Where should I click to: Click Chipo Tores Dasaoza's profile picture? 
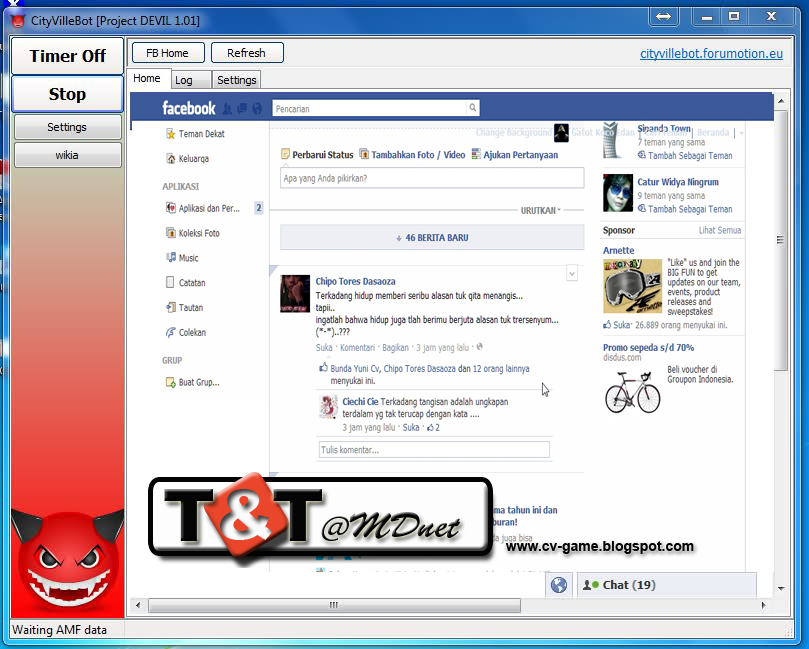point(295,294)
